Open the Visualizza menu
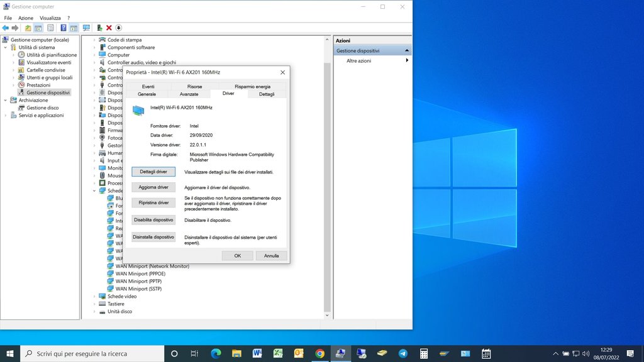The height and width of the screenshot is (362, 644). [x=50, y=18]
